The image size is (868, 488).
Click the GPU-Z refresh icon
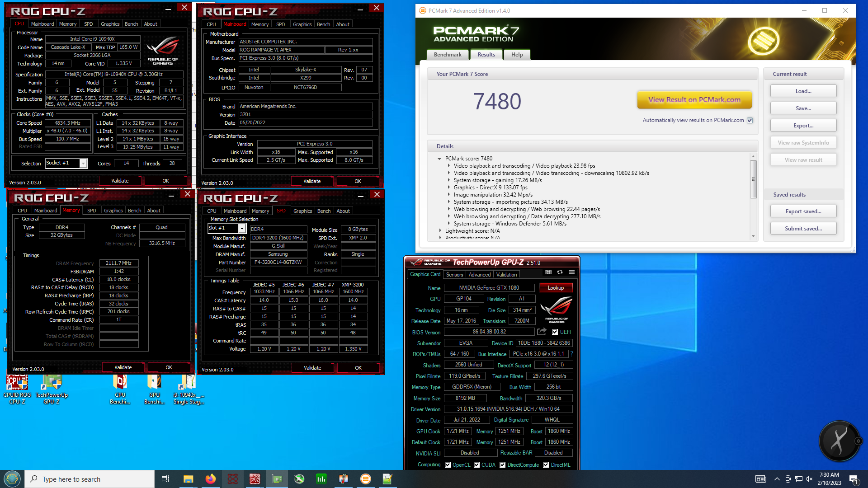coord(560,272)
